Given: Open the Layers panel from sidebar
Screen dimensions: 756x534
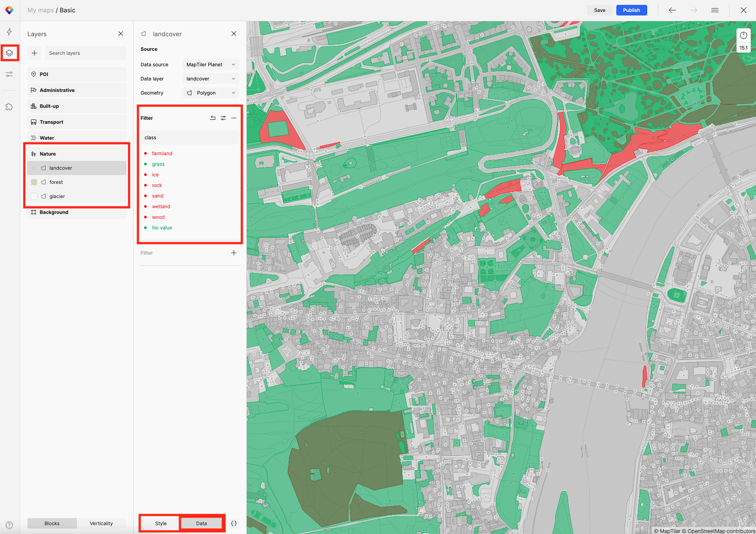Looking at the screenshot, I should click(9, 53).
